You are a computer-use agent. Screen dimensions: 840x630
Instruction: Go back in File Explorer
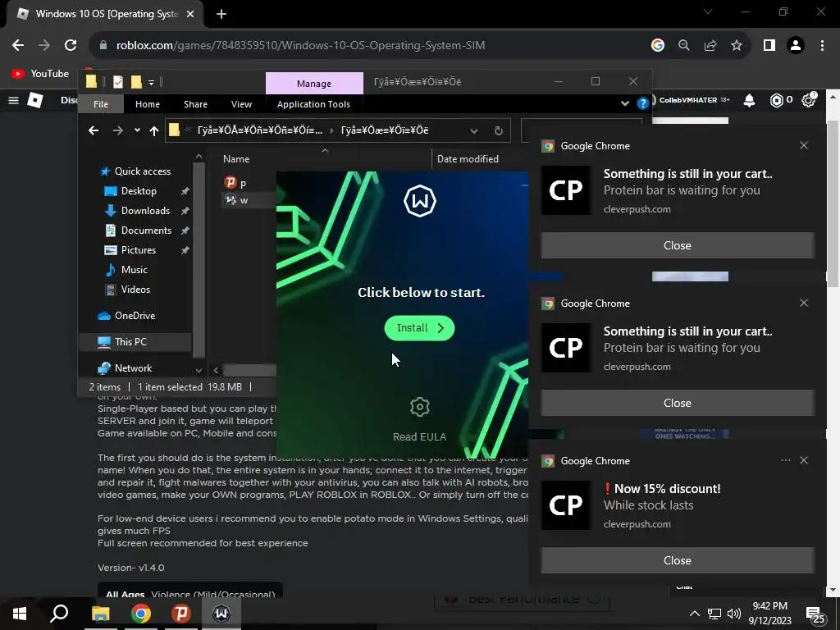click(94, 130)
